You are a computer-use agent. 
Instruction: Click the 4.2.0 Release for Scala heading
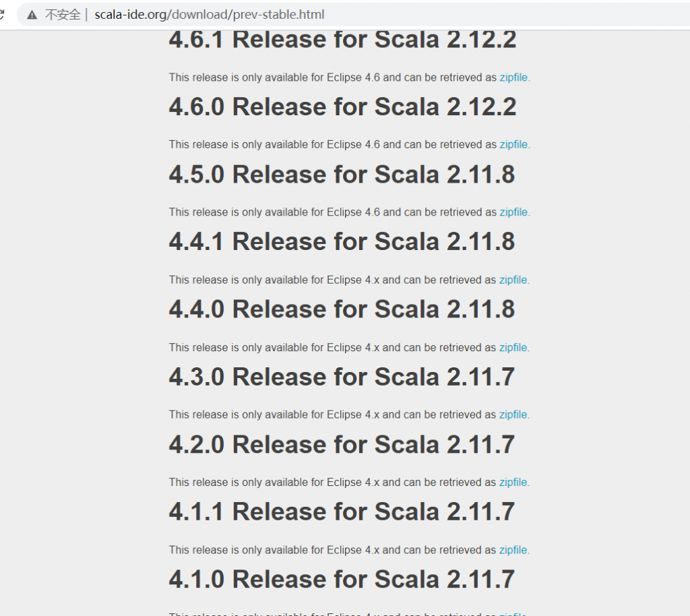pyautogui.click(x=342, y=444)
